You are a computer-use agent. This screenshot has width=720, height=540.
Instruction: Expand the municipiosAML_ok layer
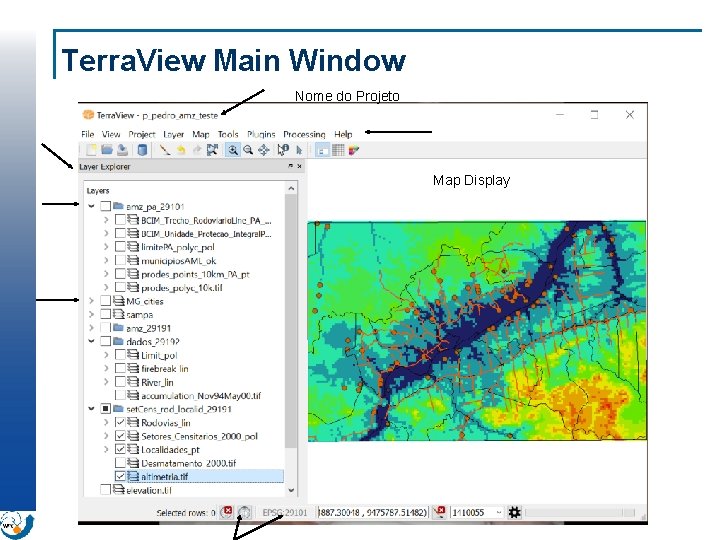pyautogui.click(x=106, y=260)
